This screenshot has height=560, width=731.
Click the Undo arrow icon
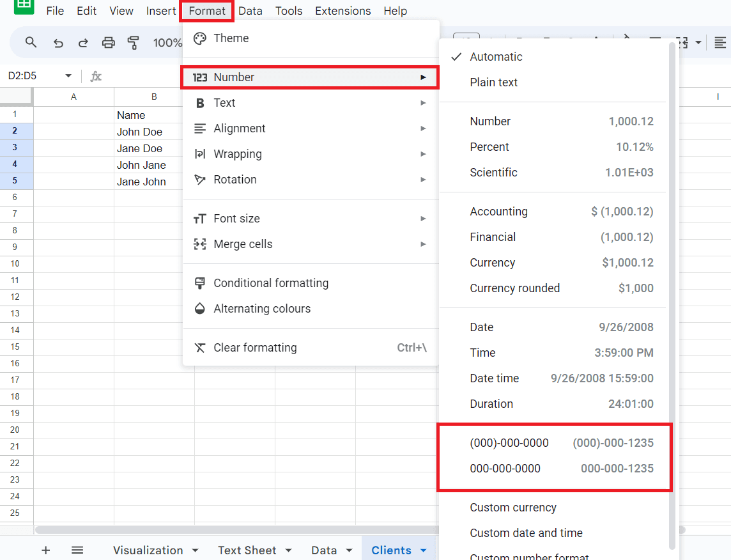pos(58,43)
